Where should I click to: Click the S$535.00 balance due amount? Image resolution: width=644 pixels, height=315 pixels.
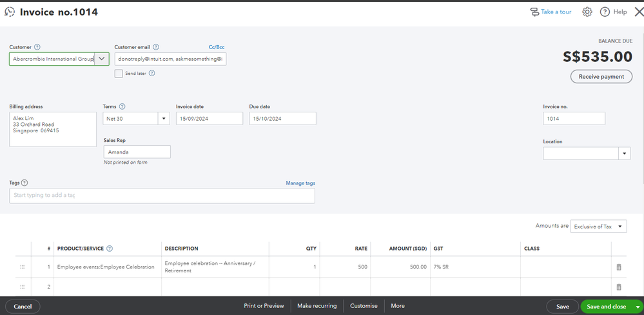pyautogui.click(x=598, y=57)
